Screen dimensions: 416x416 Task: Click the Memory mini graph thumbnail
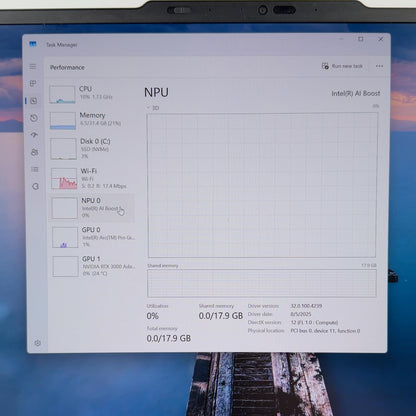coord(63,120)
